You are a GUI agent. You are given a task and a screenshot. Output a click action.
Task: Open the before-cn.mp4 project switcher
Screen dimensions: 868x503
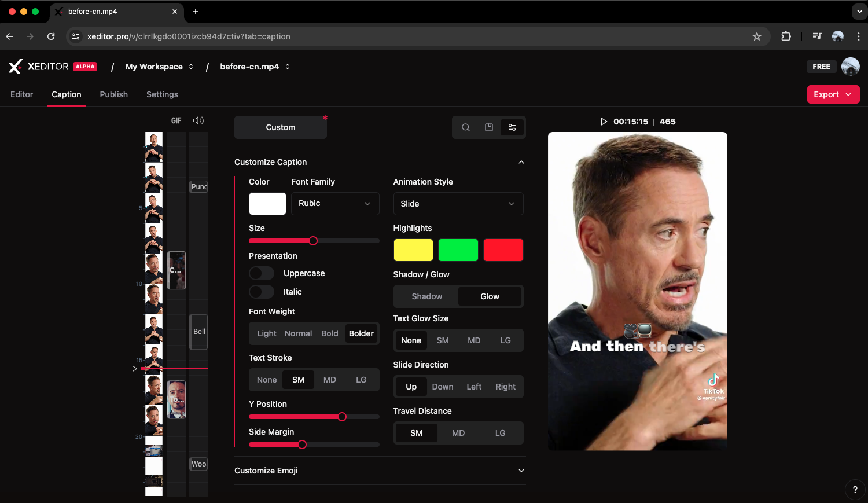pyautogui.click(x=255, y=67)
